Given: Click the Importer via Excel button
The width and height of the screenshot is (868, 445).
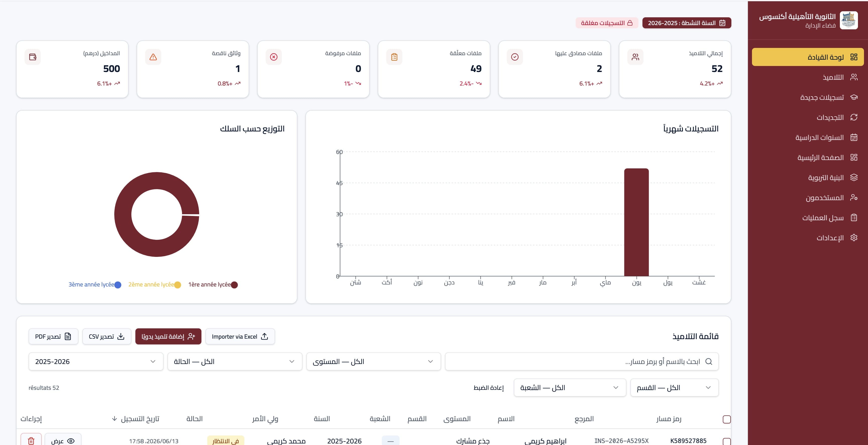Looking at the screenshot, I should pyautogui.click(x=240, y=336).
